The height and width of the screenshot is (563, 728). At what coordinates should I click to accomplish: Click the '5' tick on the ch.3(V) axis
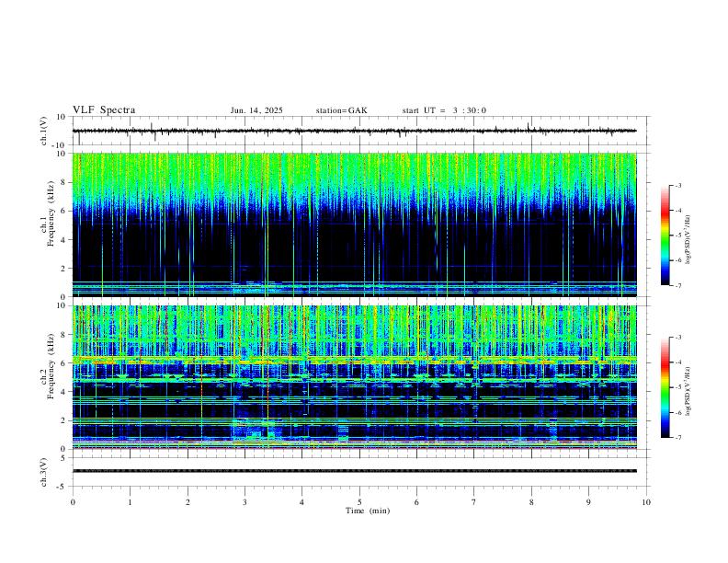(x=63, y=457)
